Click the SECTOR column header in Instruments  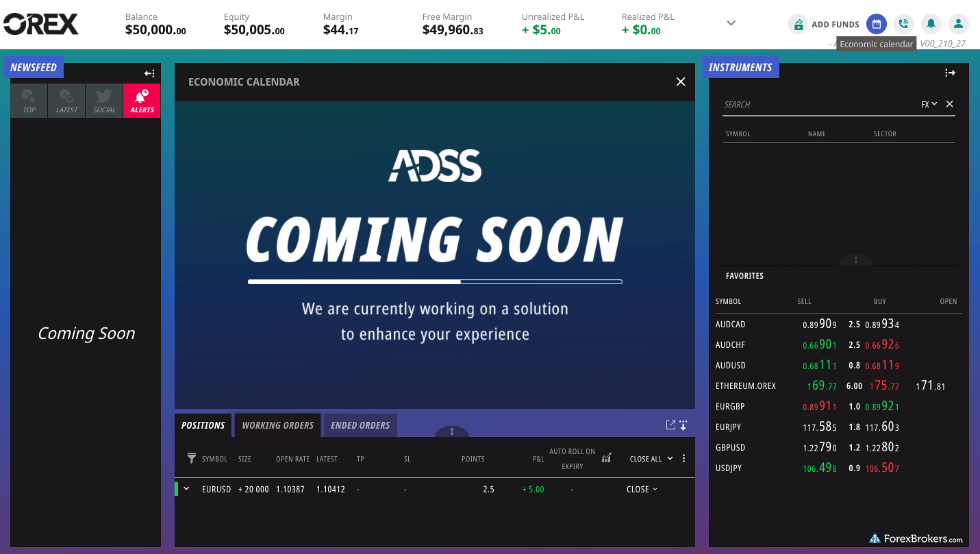885,134
